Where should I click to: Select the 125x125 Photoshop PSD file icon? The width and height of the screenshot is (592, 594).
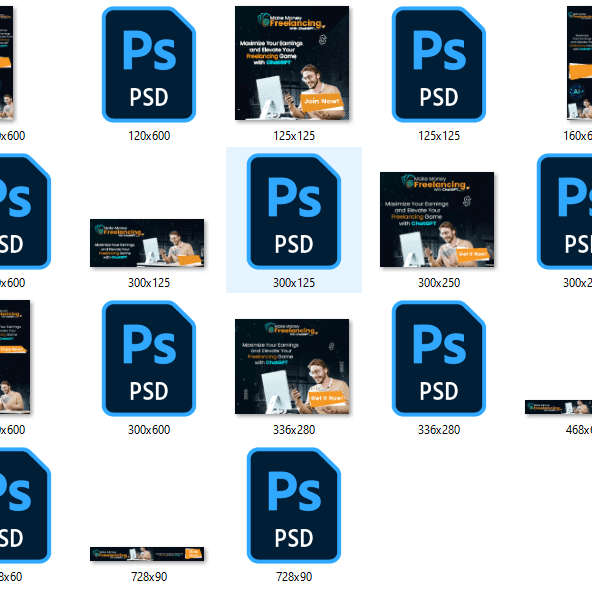click(439, 64)
